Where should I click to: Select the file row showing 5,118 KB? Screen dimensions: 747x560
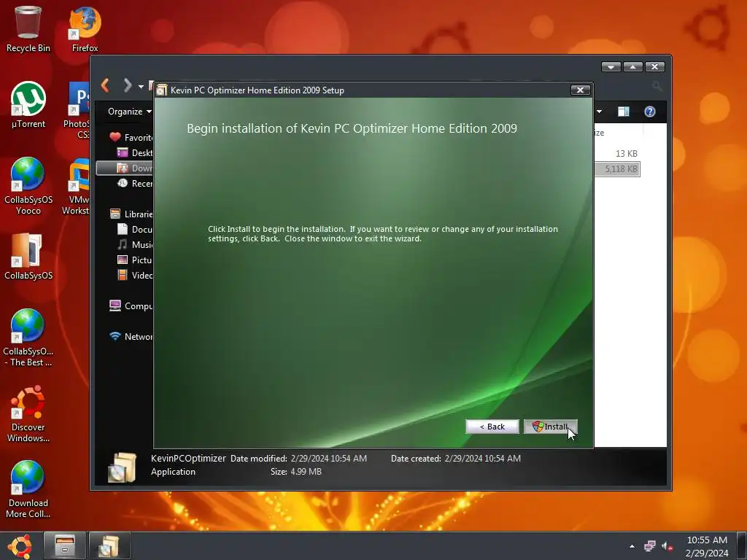[617, 169]
